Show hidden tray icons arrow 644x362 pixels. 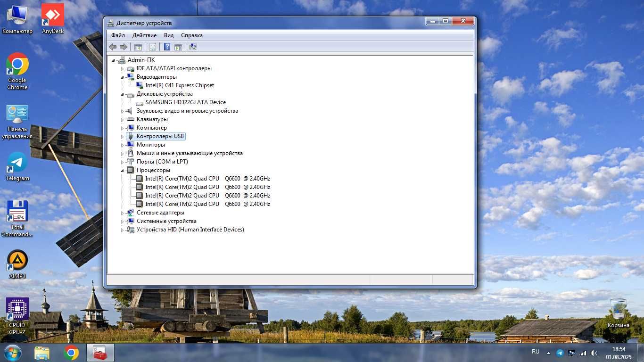(548, 353)
